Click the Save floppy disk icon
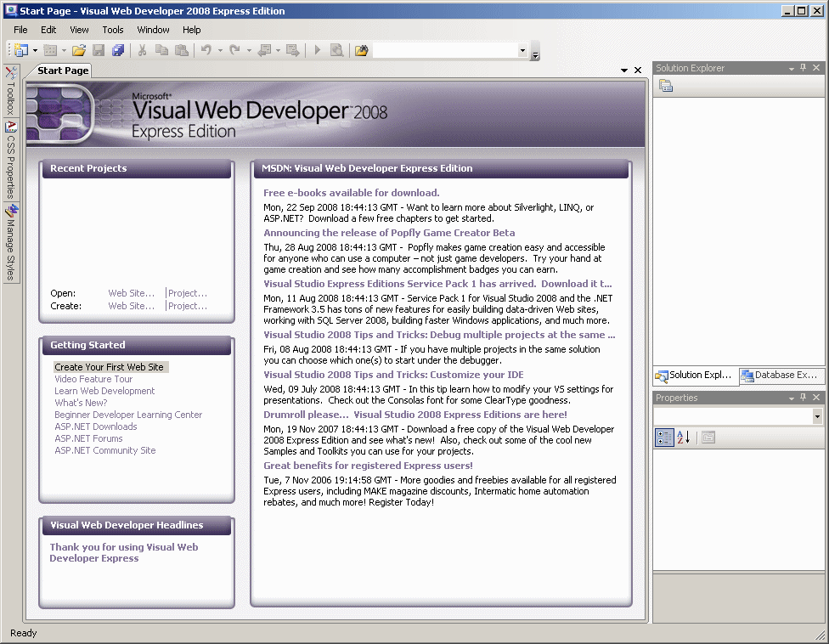The width and height of the screenshot is (829, 644). [99, 50]
